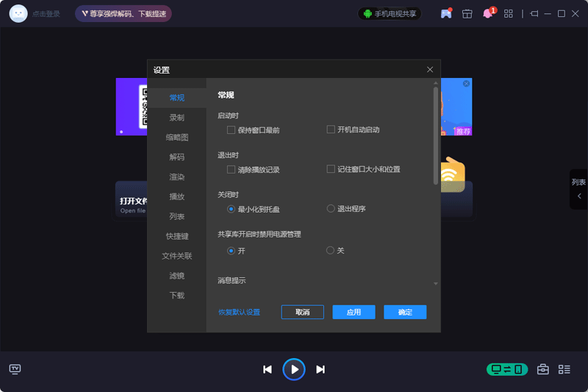Open the game center icon in title bar
588x392 pixels.
pyautogui.click(x=445, y=13)
